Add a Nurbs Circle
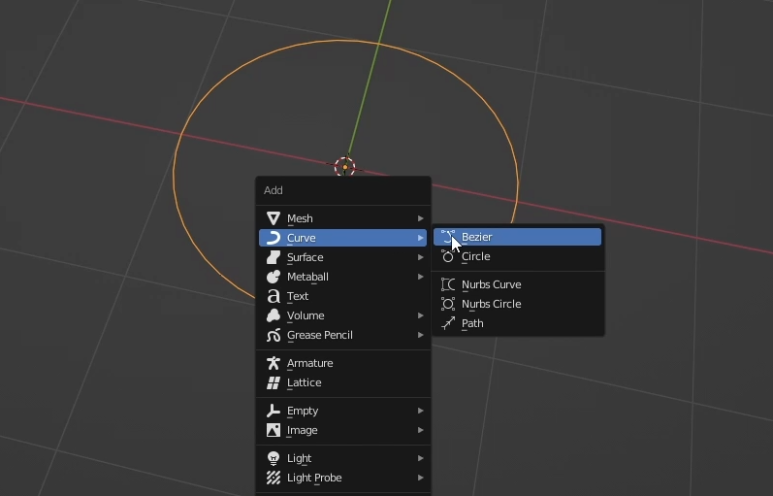Viewport: 773px width, 496px height. (518, 304)
